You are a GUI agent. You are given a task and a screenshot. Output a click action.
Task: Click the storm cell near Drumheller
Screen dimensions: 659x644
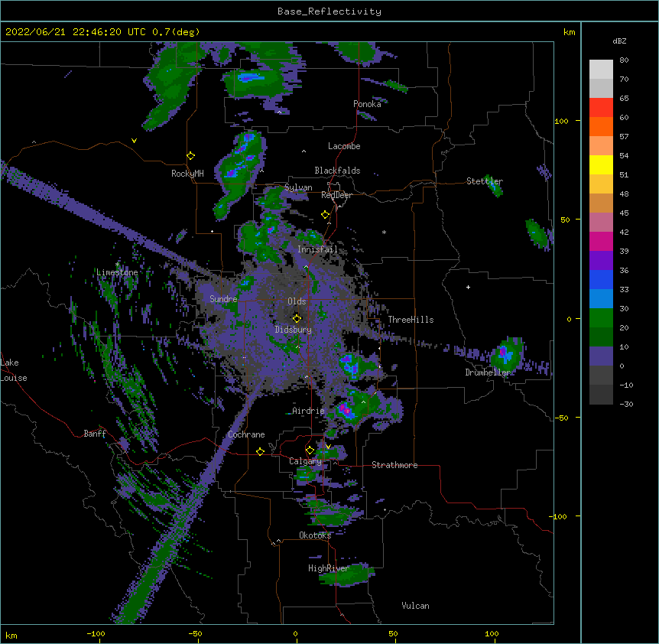pyautogui.click(x=506, y=355)
